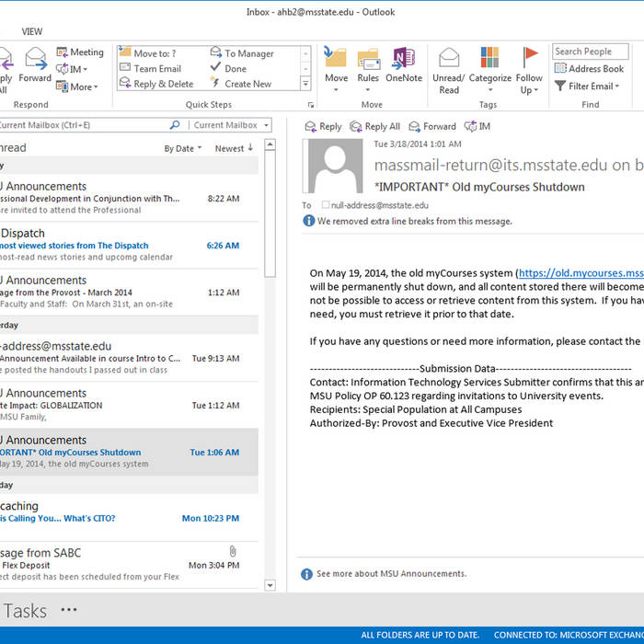Image resolution: width=644 pixels, height=644 pixels.
Task: Open the navigation bar ellipsis options
Action: (x=69, y=610)
